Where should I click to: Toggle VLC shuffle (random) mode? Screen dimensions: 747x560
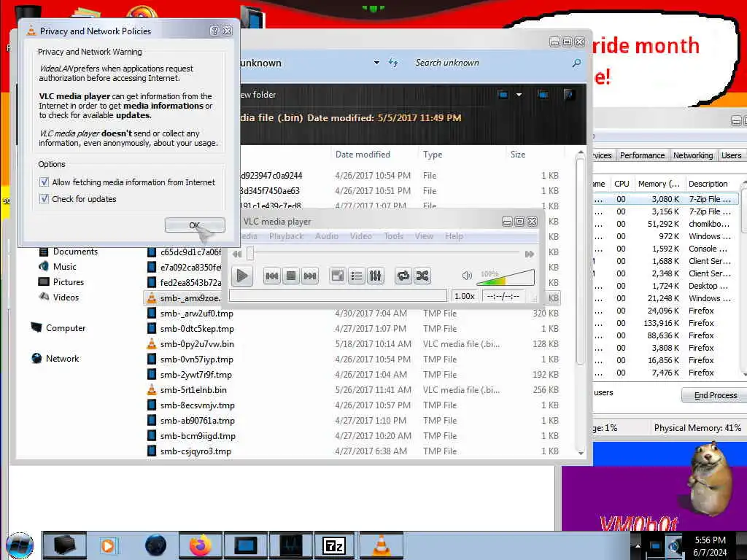[x=422, y=276]
